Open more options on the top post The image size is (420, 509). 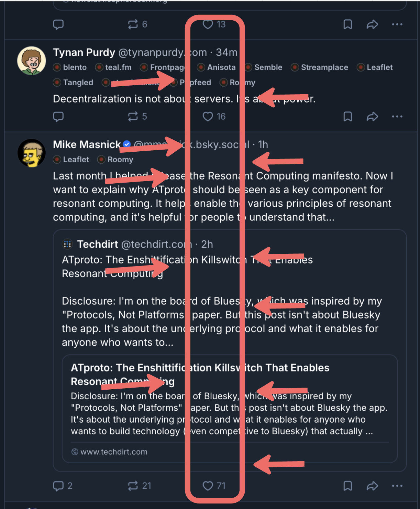[x=397, y=24]
